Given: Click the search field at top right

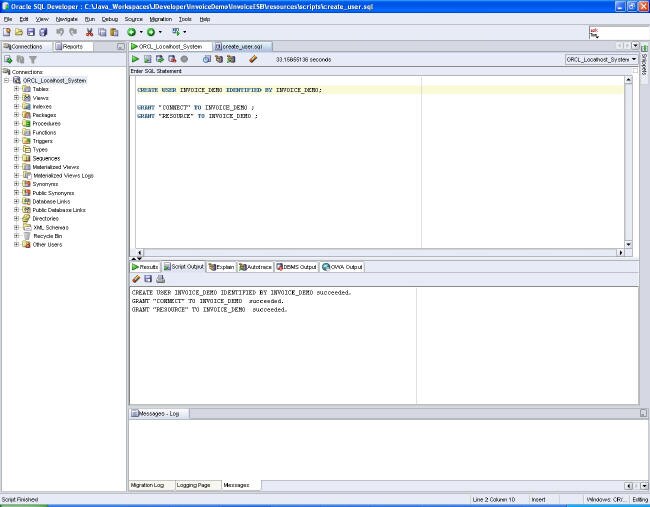Looking at the screenshot, I should click(x=620, y=32).
